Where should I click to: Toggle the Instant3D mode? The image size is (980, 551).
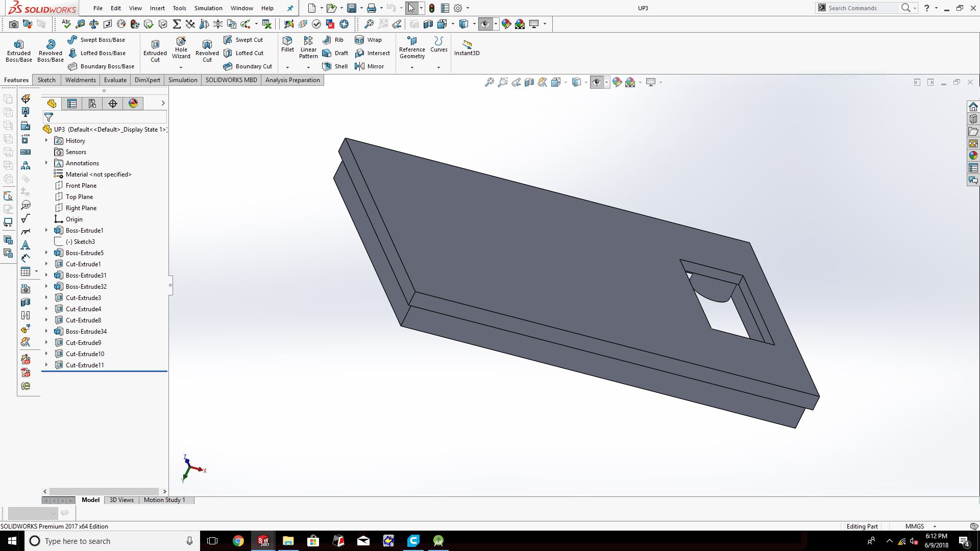coord(467,47)
